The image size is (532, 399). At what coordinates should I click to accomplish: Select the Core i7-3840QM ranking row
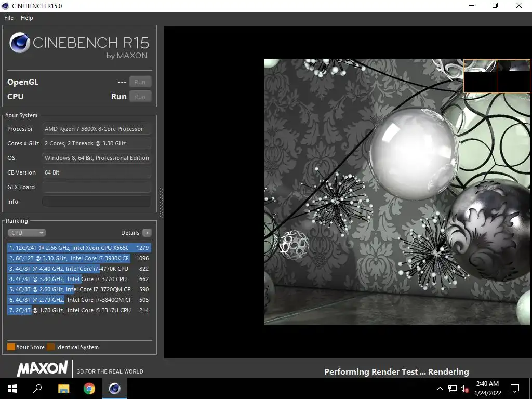tap(79, 300)
